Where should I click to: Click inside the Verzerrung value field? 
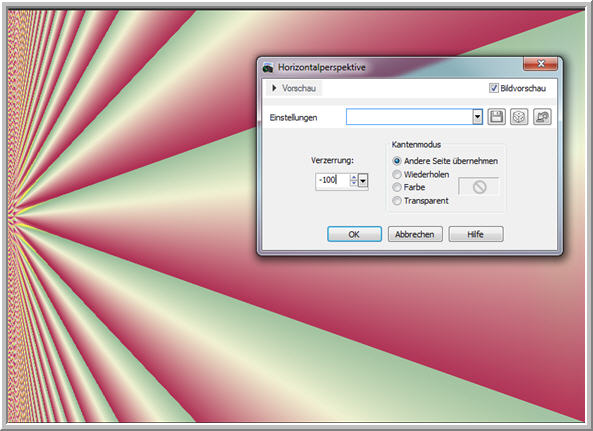[x=333, y=180]
